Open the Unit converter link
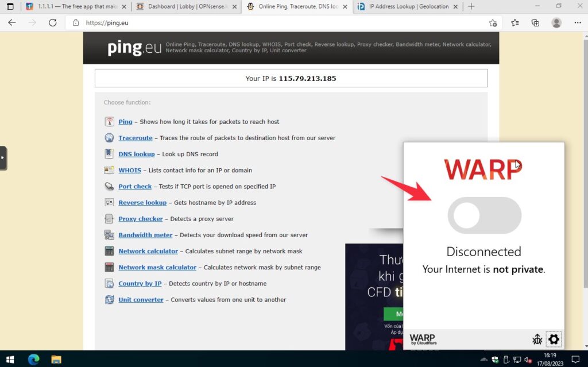This screenshot has height=367, width=588. pyautogui.click(x=141, y=299)
